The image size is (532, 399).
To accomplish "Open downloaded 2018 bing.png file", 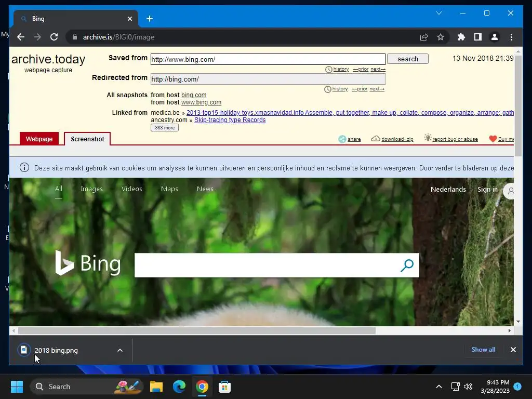I will click(56, 350).
